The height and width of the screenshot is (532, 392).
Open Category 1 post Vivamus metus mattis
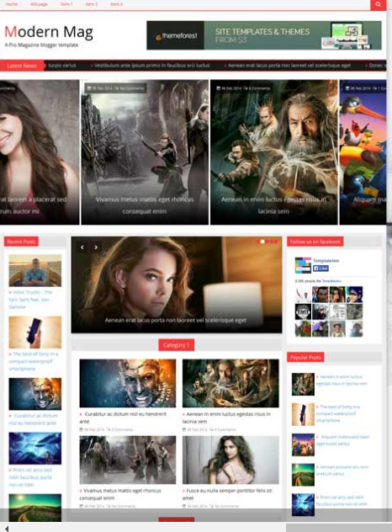pyautogui.click(x=120, y=494)
